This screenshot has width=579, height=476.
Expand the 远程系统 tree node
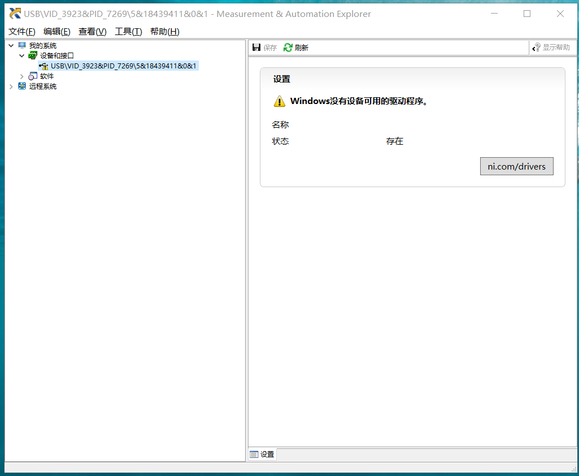tap(11, 87)
